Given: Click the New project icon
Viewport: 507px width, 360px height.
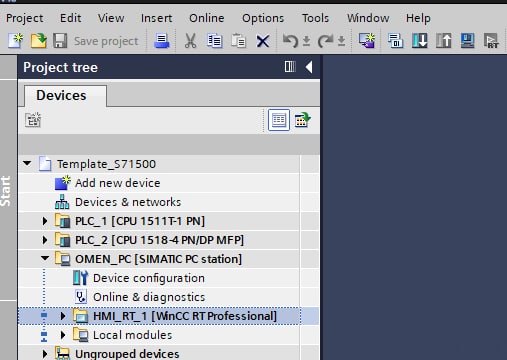Looking at the screenshot, I should (15, 41).
